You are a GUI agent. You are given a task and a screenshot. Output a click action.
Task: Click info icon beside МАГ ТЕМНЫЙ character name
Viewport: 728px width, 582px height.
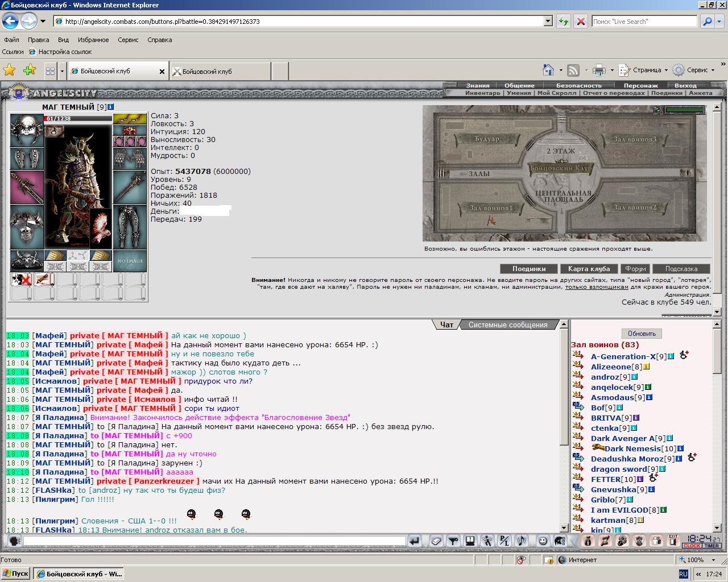(111, 107)
